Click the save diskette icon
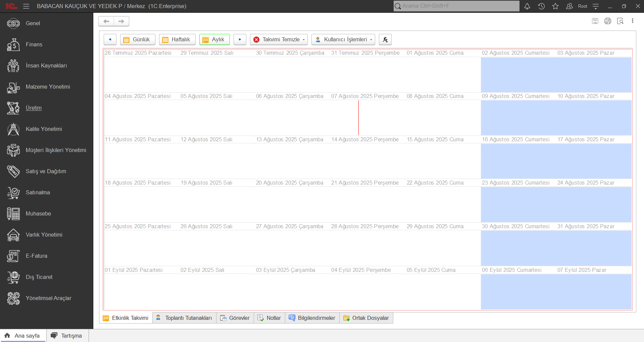This screenshot has height=342, width=644. (595, 21)
